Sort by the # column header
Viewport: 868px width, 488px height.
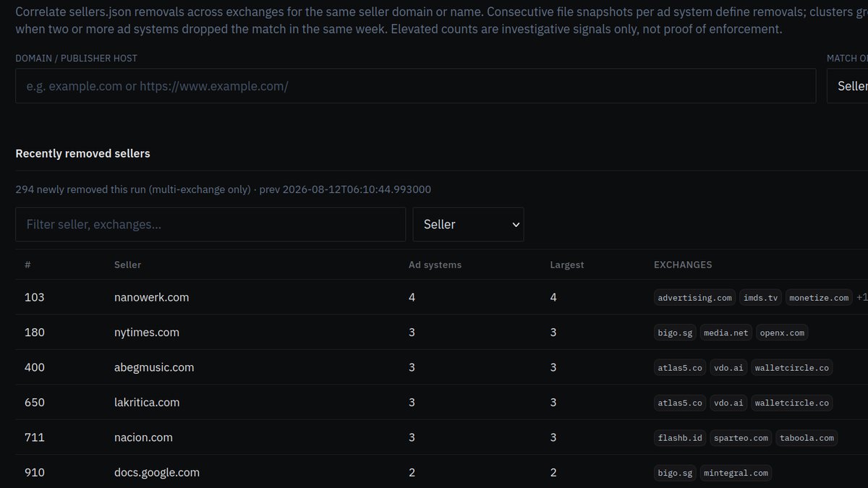click(27, 265)
